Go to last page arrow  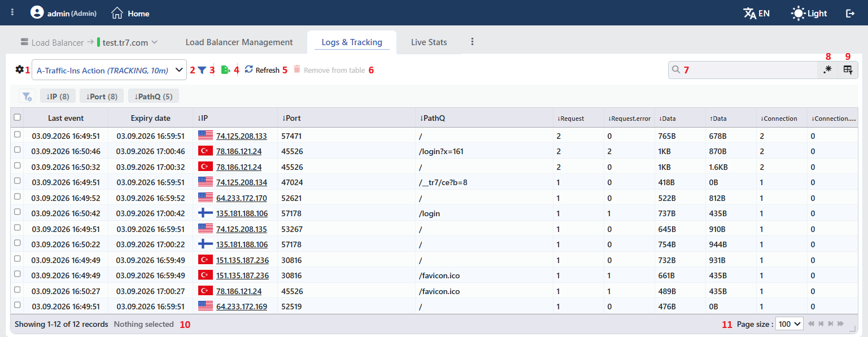[840, 324]
